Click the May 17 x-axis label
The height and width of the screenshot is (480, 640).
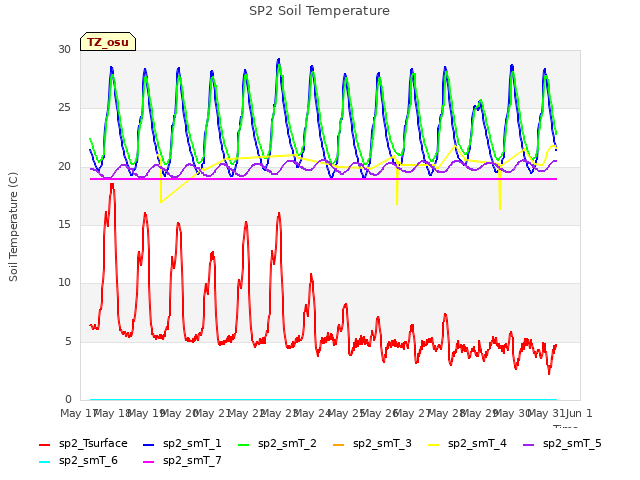pos(78,413)
